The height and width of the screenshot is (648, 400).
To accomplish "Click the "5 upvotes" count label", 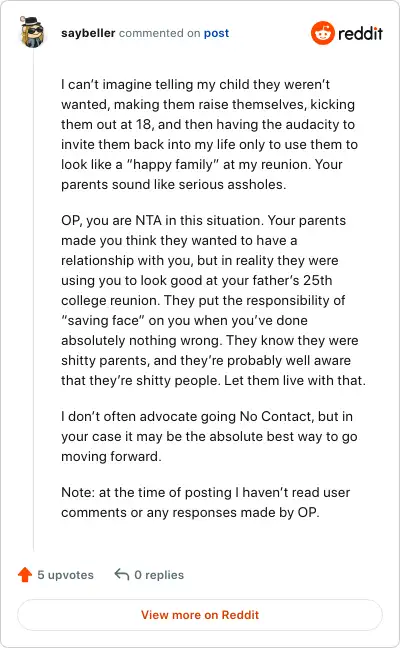I will point(66,575).
